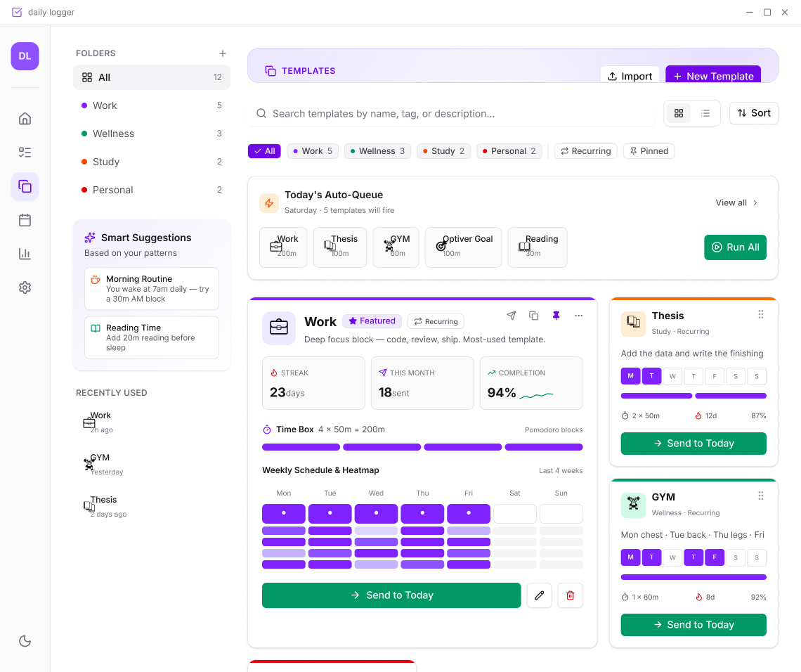
Task: Open the Wellness folder
Action: (x=152, y=134)
